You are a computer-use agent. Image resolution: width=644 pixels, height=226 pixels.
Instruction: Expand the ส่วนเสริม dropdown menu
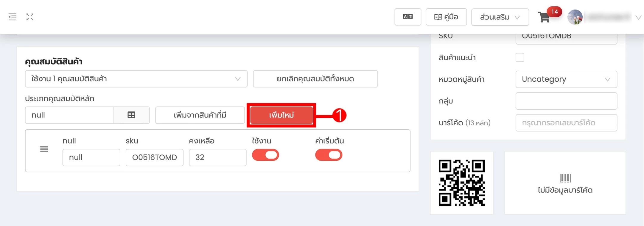point(500,17)
